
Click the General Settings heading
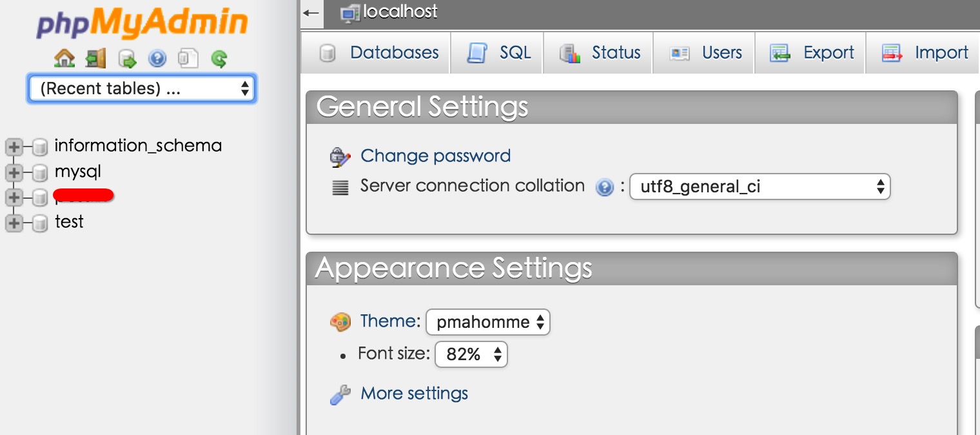[422, 106]
